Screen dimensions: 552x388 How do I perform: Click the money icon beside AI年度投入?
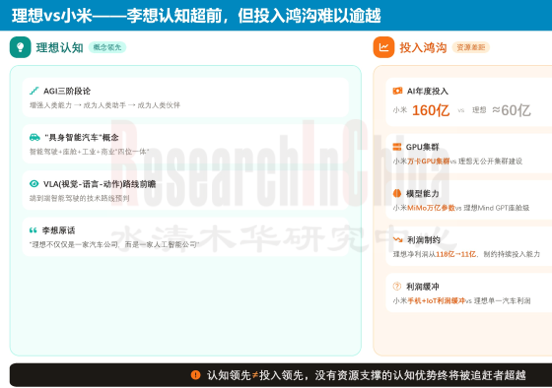pyautogui.click(x=397, y=91)
